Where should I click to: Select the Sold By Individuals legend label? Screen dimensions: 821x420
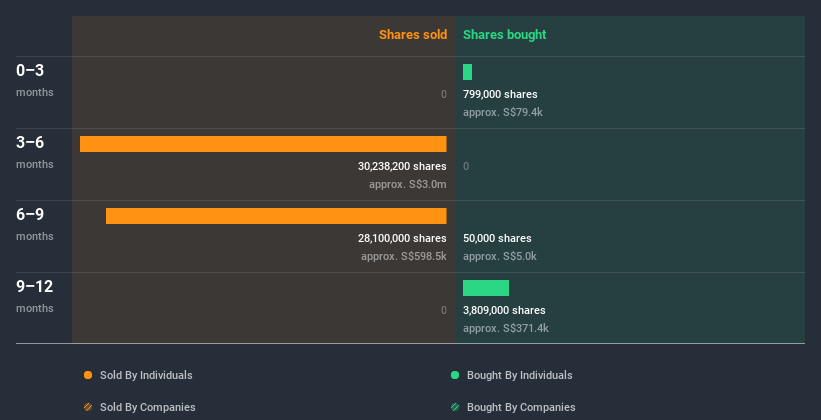[x=146, y=375]
